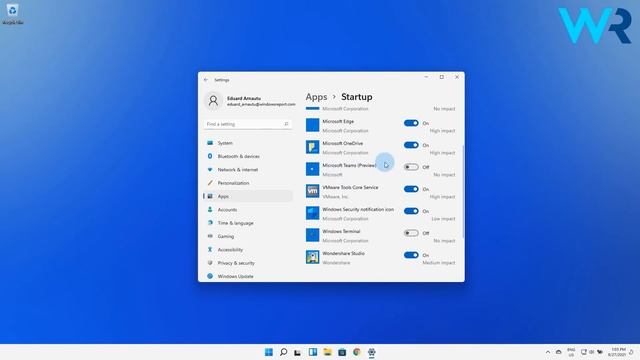640x360 pixels.
Task: Click Microsoft Edge app name text
Action: 338,121
